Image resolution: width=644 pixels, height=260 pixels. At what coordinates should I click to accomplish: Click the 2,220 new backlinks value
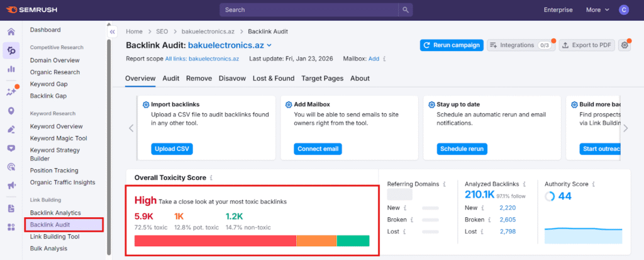508,208
